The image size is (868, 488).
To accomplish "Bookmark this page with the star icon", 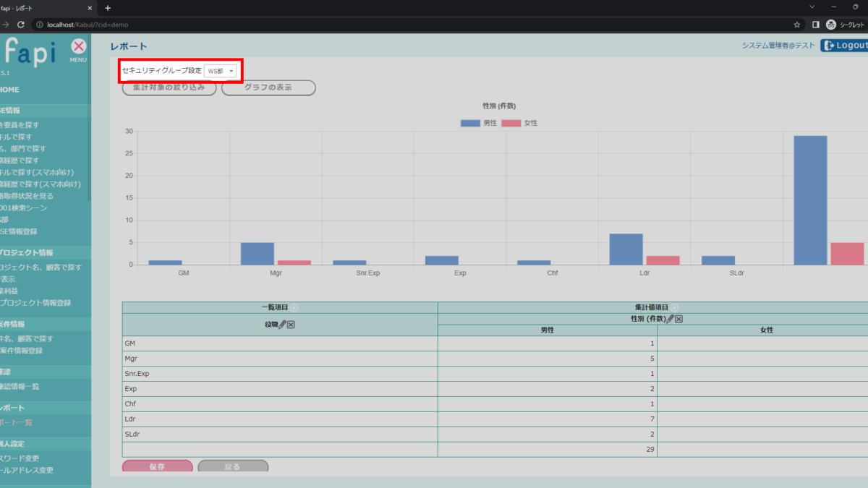I will tap(796, 24).
